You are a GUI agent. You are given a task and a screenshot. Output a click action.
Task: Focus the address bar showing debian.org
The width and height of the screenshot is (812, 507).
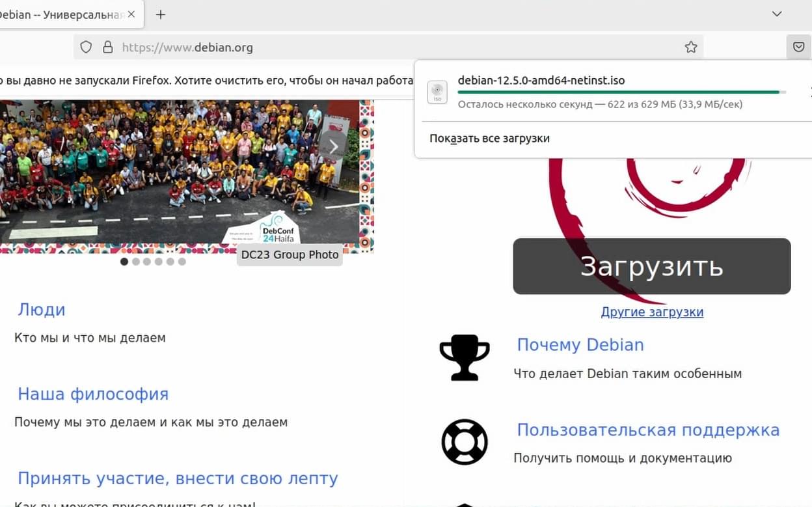point(388,48)
